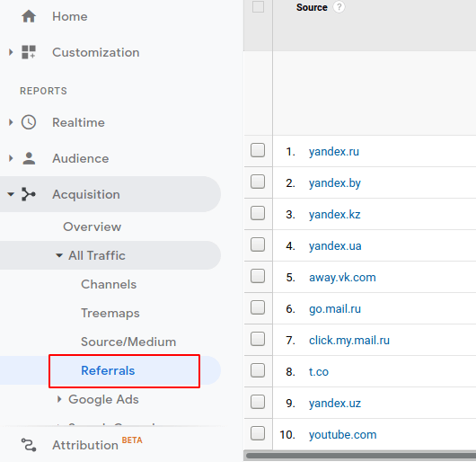Click the Attribution path icon
Screen dimensions: 476x462
pos(29,445)
